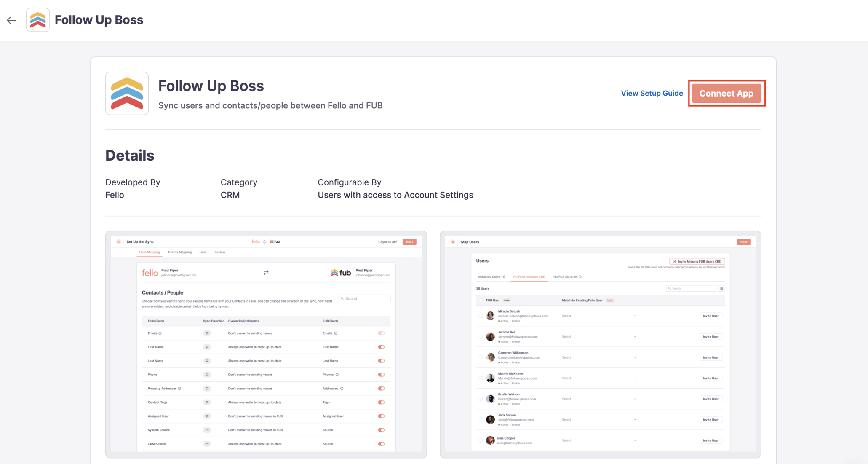Switch to the Events Mapping tab

pos(180,252)
